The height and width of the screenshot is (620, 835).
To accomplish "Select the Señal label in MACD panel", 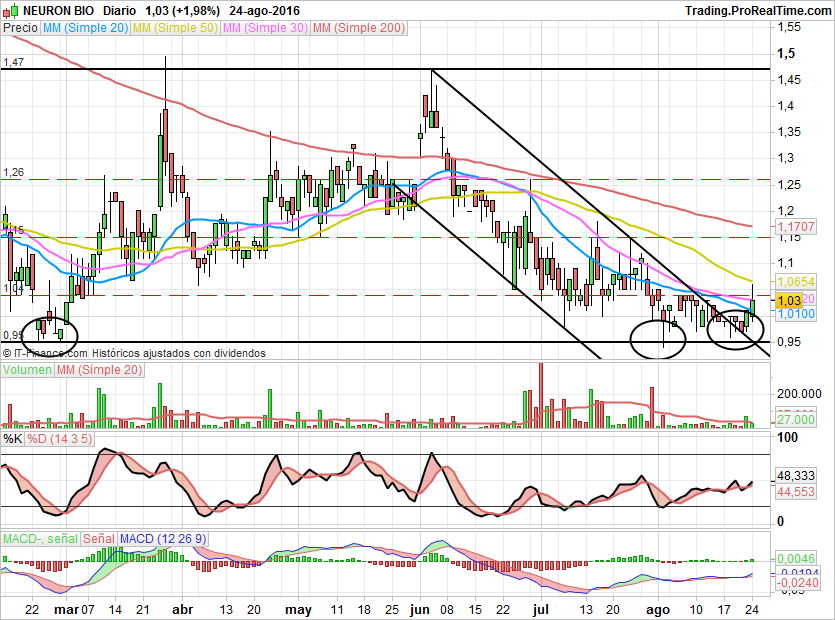I will (99, 539).
